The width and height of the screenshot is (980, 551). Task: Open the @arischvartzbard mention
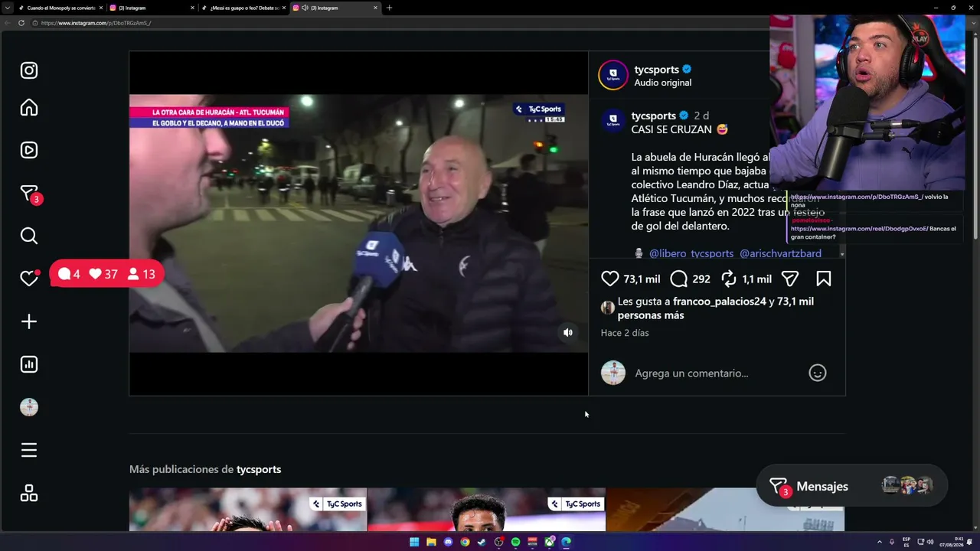pyautogui.click(x=780, y=253)
